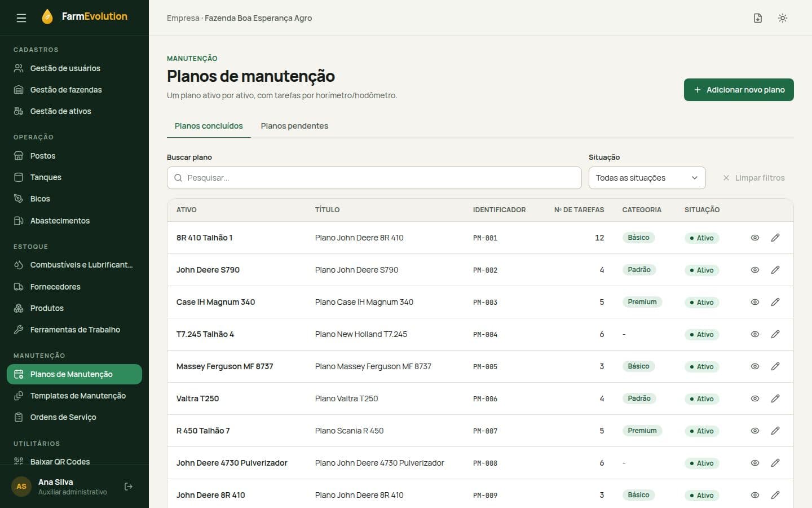Image resolution: width=812 pixels, height=508 pixels.
Task: Click the FarmEvolution drop logo
Action: pos(47,17)
